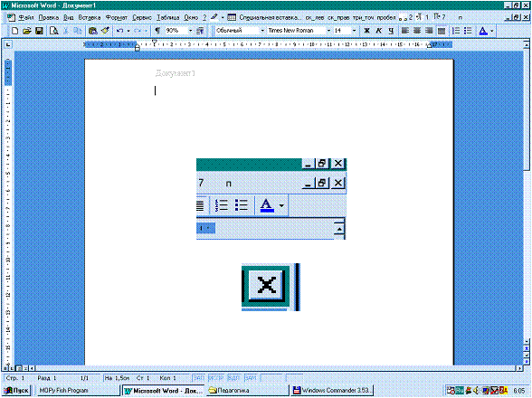Toggle italic К formatting
Screen dimensions: 532x398
pyautogui.click(x=378, y=31)
